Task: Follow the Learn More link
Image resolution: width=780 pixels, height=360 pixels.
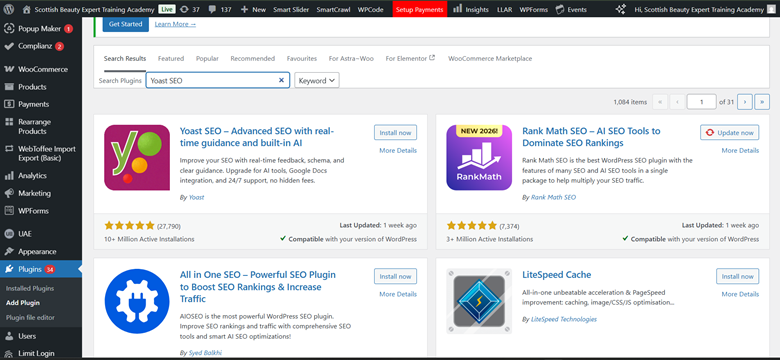Action: [175, 24]
